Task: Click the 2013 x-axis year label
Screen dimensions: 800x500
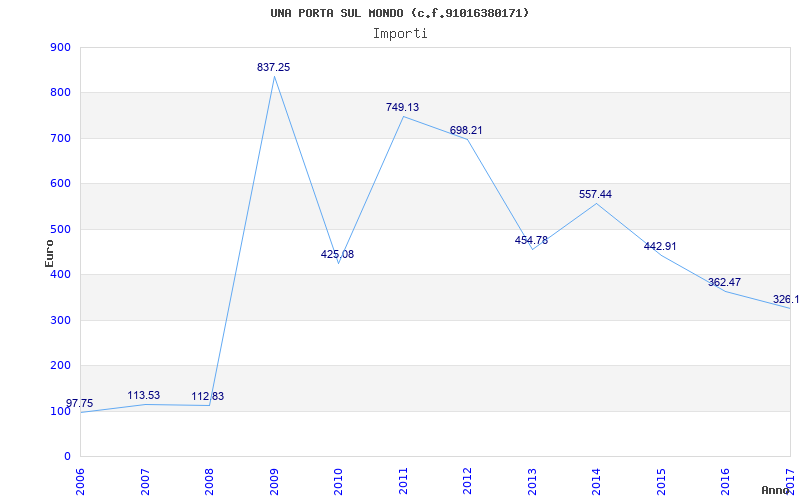Action: point(532,481)
